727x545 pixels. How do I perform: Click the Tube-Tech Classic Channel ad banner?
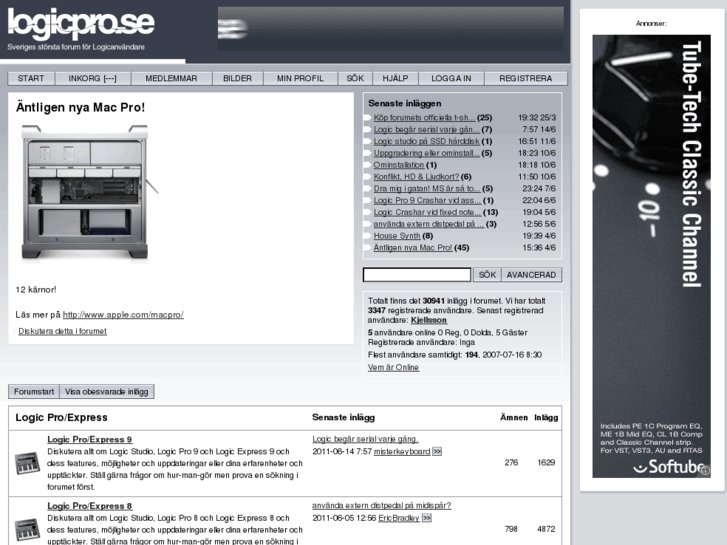click(x=651, y=256)
